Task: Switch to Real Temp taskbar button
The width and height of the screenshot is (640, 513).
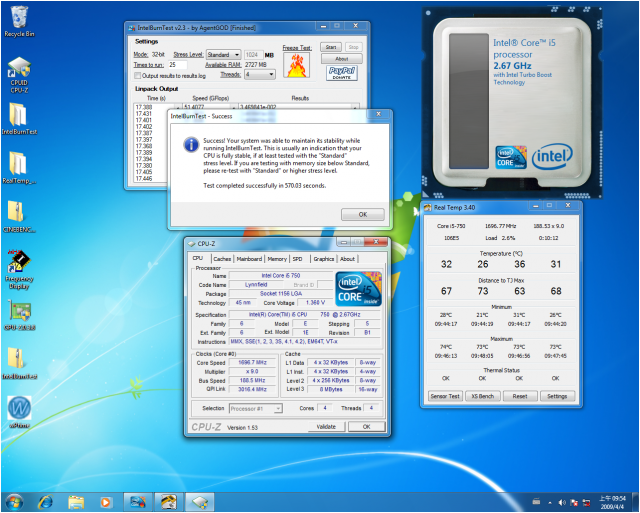Action: click(168, 502)
